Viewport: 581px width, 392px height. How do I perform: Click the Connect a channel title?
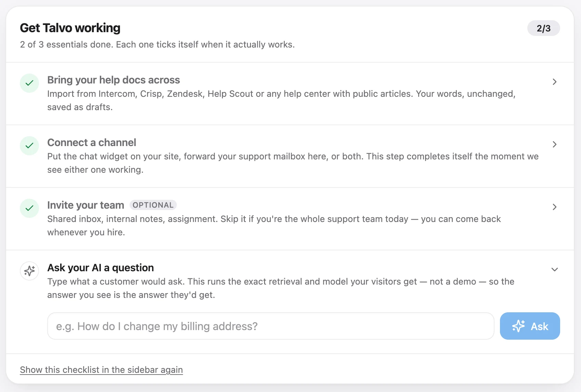tap(92, 143)
